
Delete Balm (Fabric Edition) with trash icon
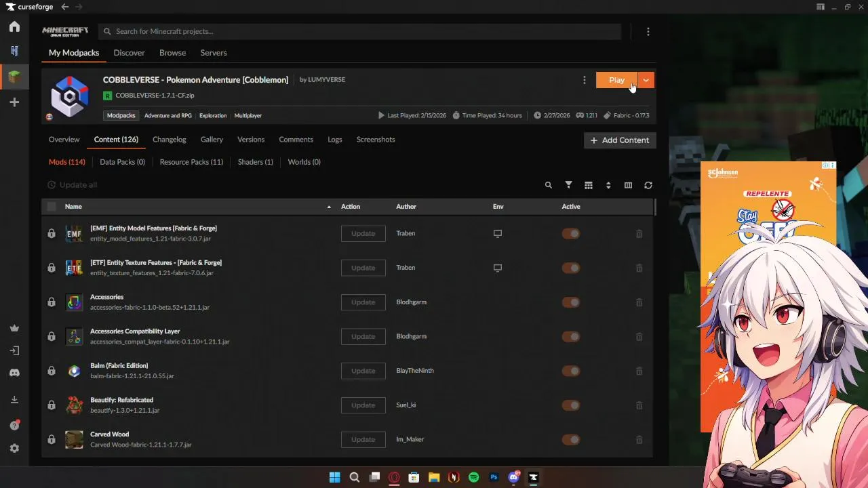point(639,371)
